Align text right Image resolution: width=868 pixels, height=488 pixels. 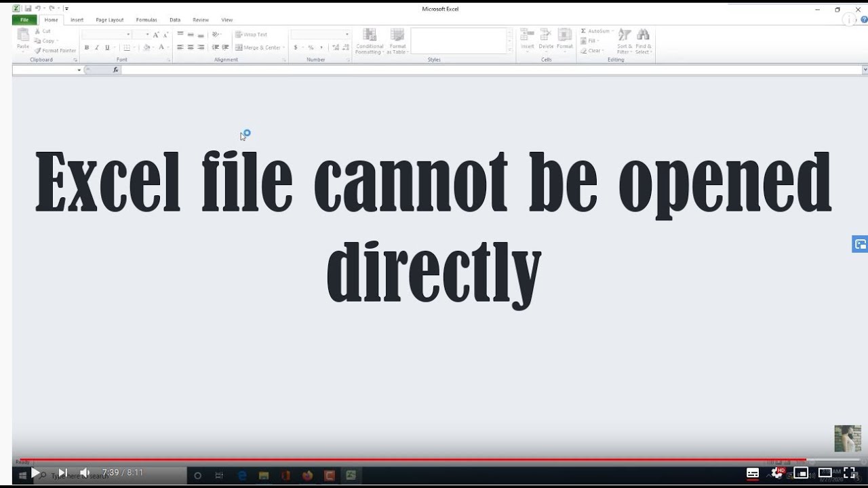[x=201, y=47]
